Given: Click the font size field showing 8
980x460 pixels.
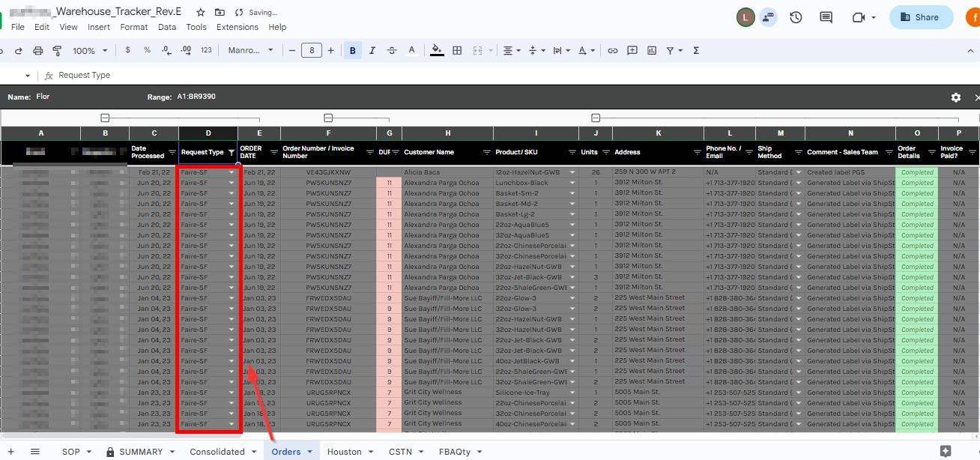Looking at the screenshot, I should click(312, 50).
